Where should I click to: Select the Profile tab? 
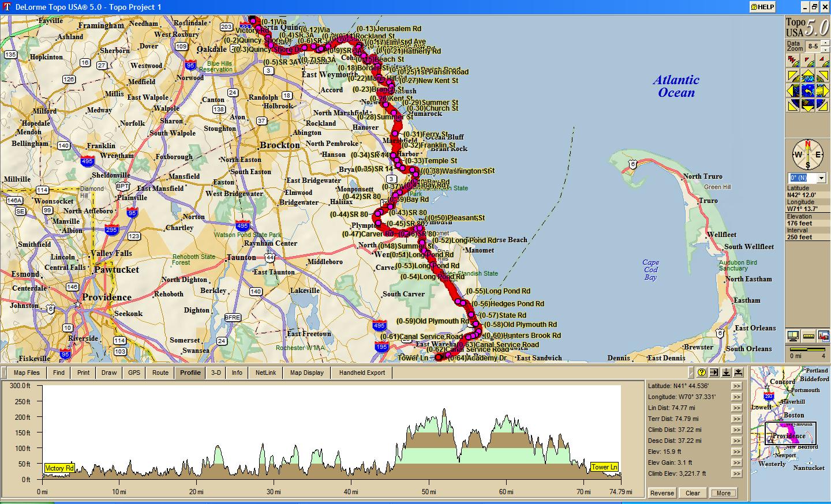190,373
